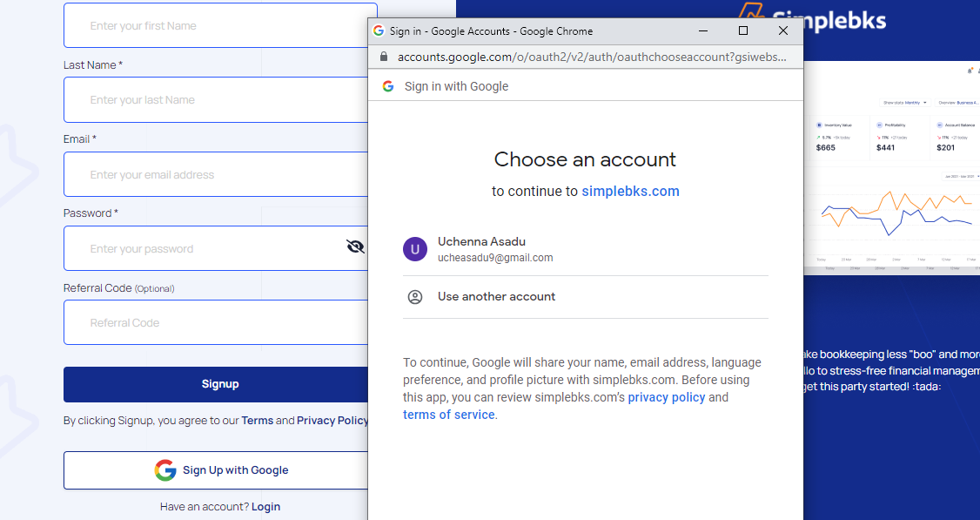
Task: Click the Google logo beside Sign in with Google
Action: coord(388,86)
